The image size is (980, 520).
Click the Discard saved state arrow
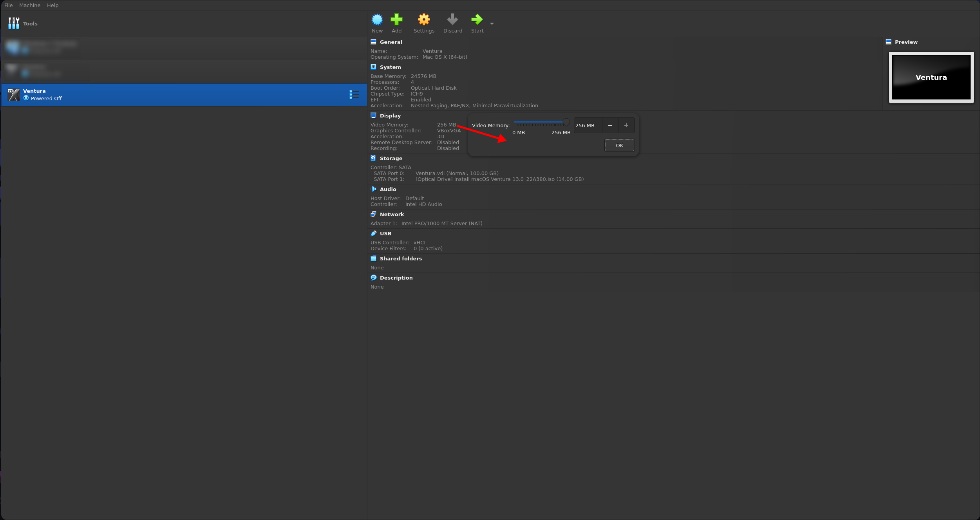(x=452, y=20)
